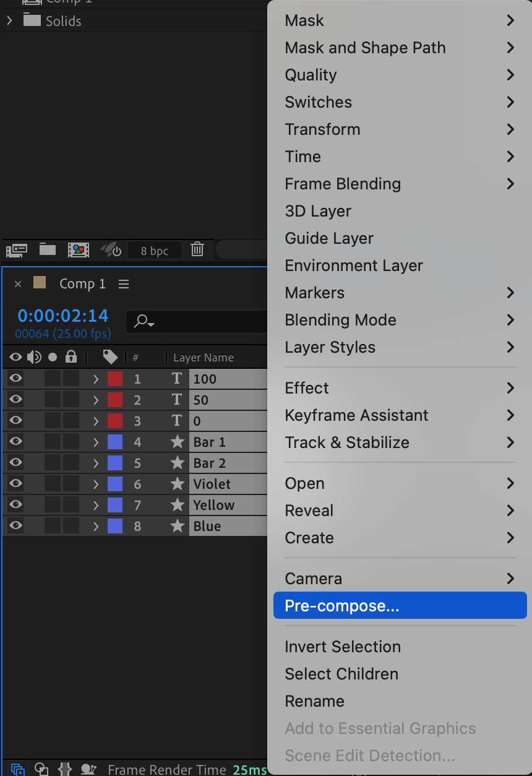
Task: Toggle visibility of the Yellow layer
Action: 15,505
